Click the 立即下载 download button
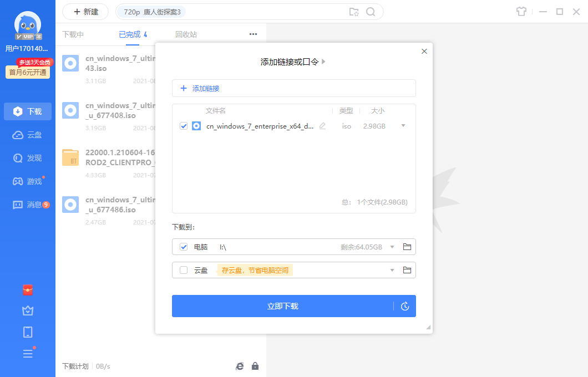 (x=283, y=306)
